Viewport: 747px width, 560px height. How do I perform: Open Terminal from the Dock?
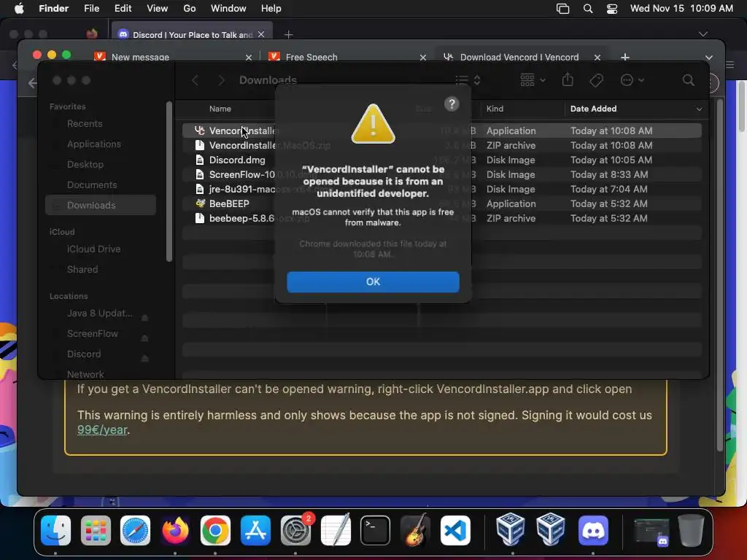click(x=376, y=530)
